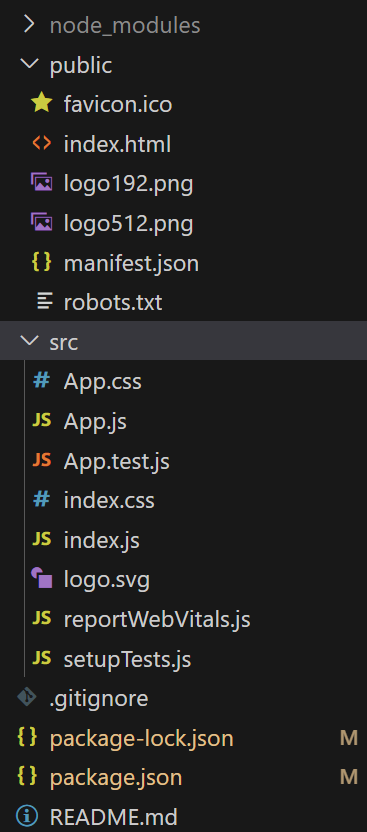
Task: Click the purple shape icon for logo.svg
Action: tap(42, 578)
